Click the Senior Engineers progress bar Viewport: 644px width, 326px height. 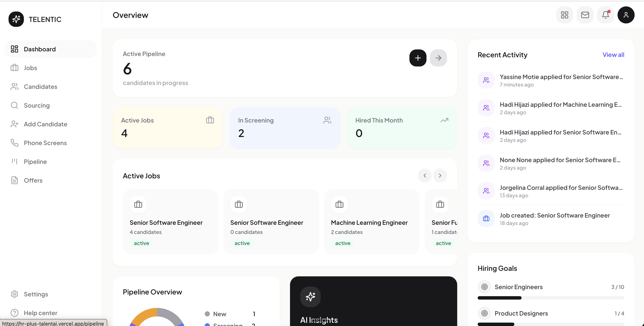[551, 298]
